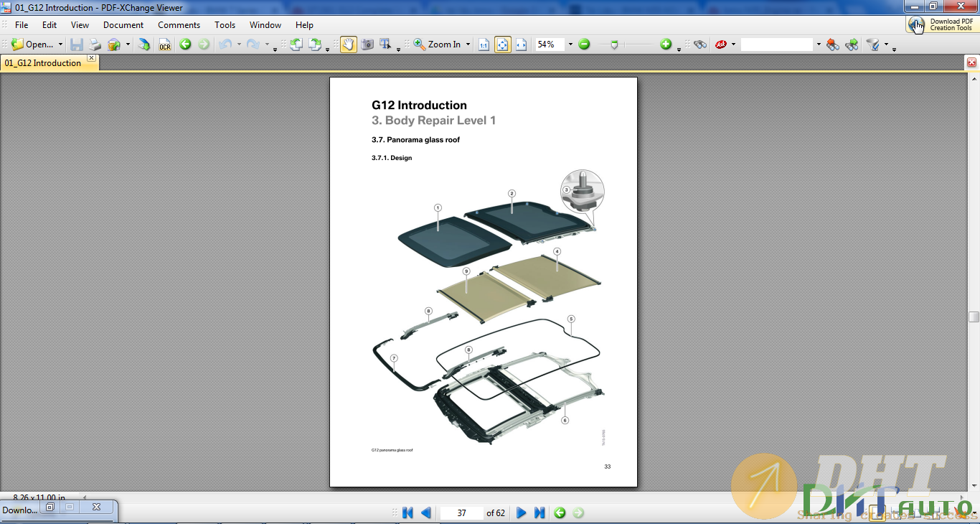Click the vertical scrollbar thumb
Viewport: 980px width, 524px height.
click(974, 317)
